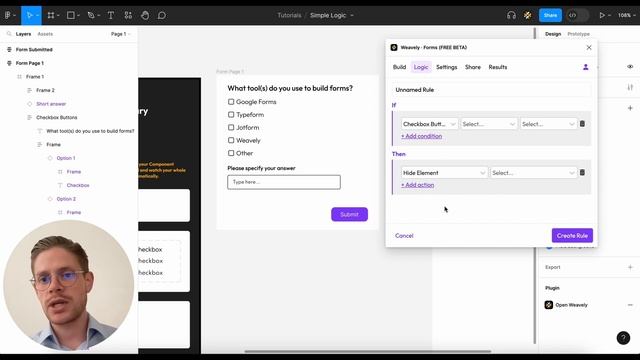
Task: Select the Text tool
Action: point(111,15)
